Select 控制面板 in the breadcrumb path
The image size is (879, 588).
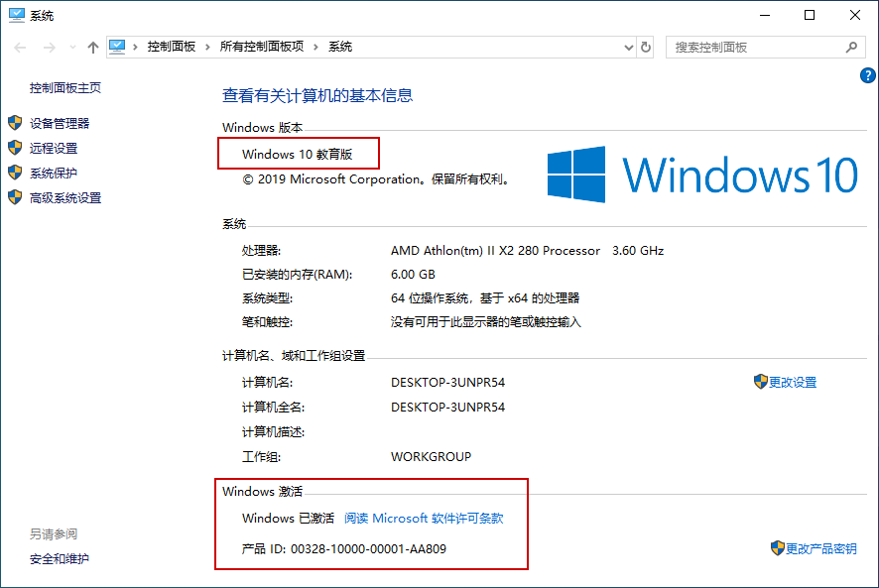(171, 47)
